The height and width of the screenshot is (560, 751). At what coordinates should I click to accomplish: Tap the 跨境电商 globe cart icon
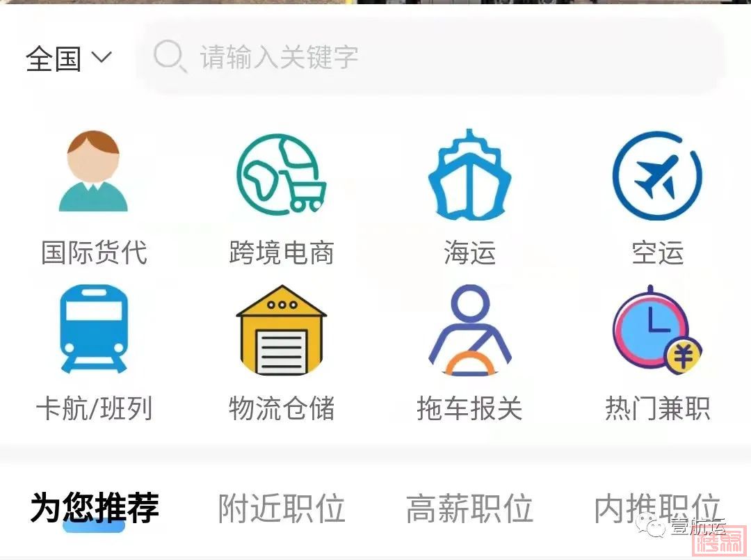[282, 173]
